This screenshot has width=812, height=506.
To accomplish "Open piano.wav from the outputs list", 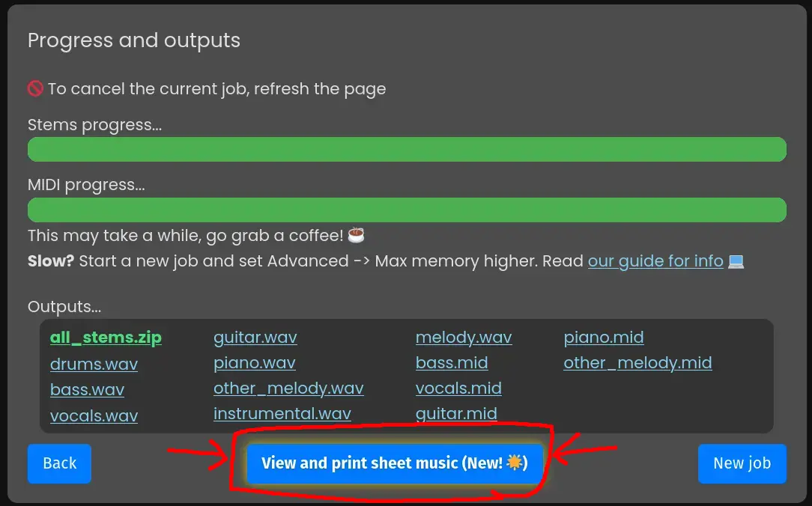I will pos(254,364).
